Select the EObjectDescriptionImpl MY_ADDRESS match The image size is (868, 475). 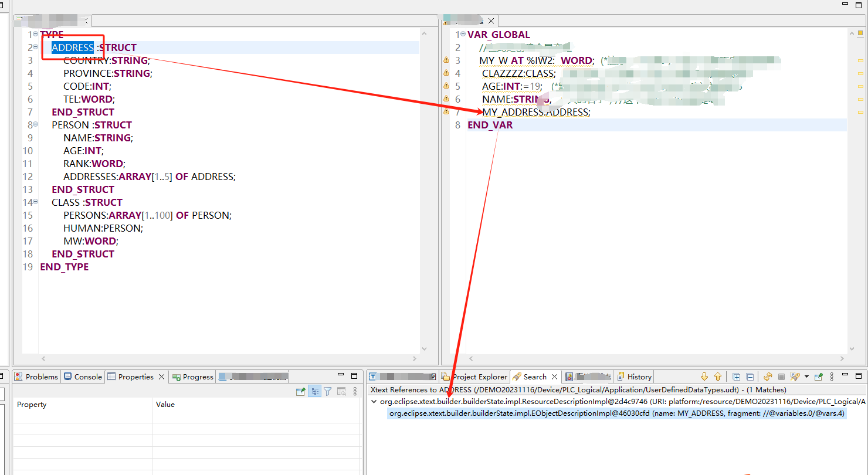(x=616, y=413)
